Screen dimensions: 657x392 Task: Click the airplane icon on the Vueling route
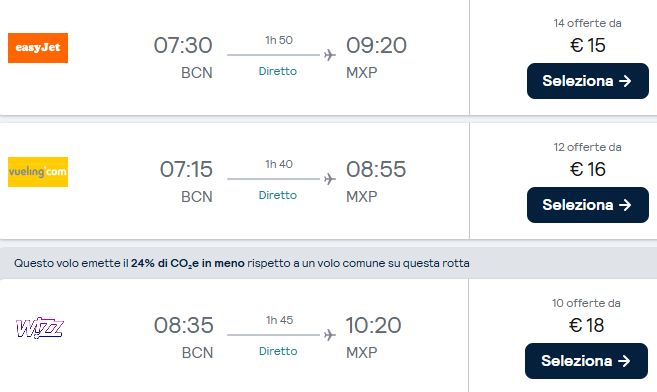tap(330, 179)
